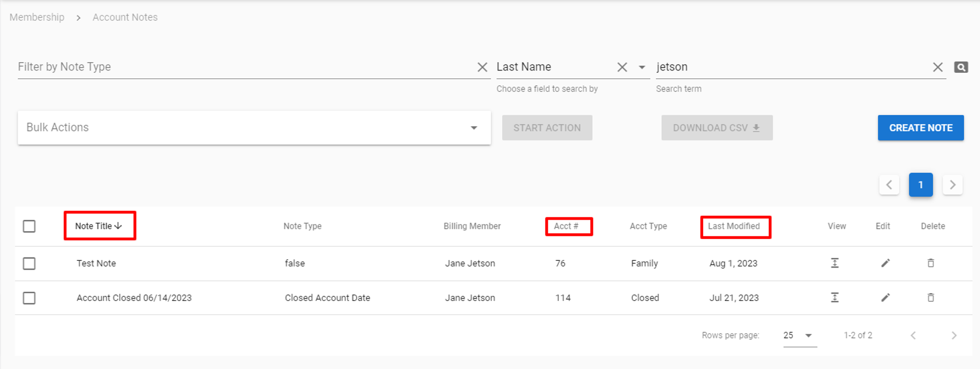This screenshot has width=980, height=369.
Task: Go to previous page using top pagination arrow
Action: point(889,185)
